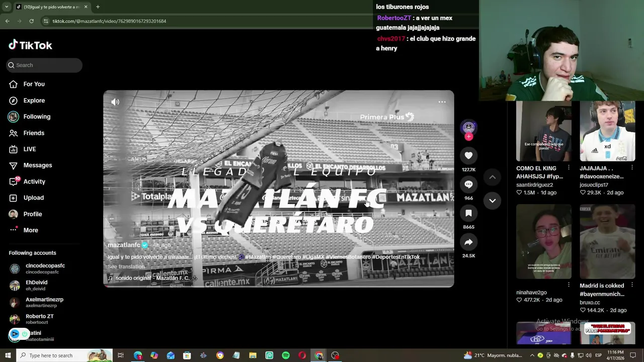Open the Windows Start menu
The image size is (644, 362).
coord(8,355)
